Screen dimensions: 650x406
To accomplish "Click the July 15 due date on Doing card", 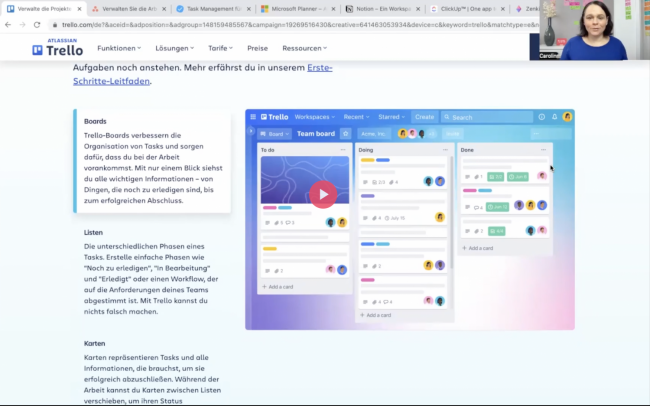I will click(x=395, y=218).
